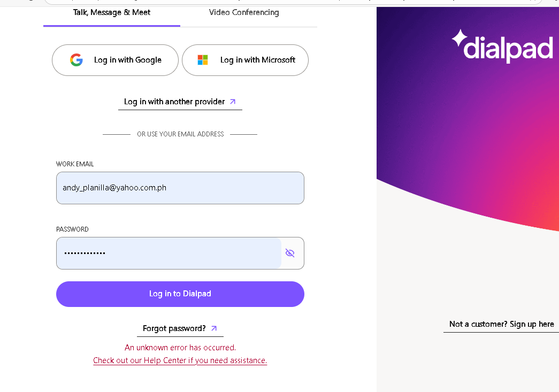Switch to Talk, Message & Meet tab

pos(112,12)
